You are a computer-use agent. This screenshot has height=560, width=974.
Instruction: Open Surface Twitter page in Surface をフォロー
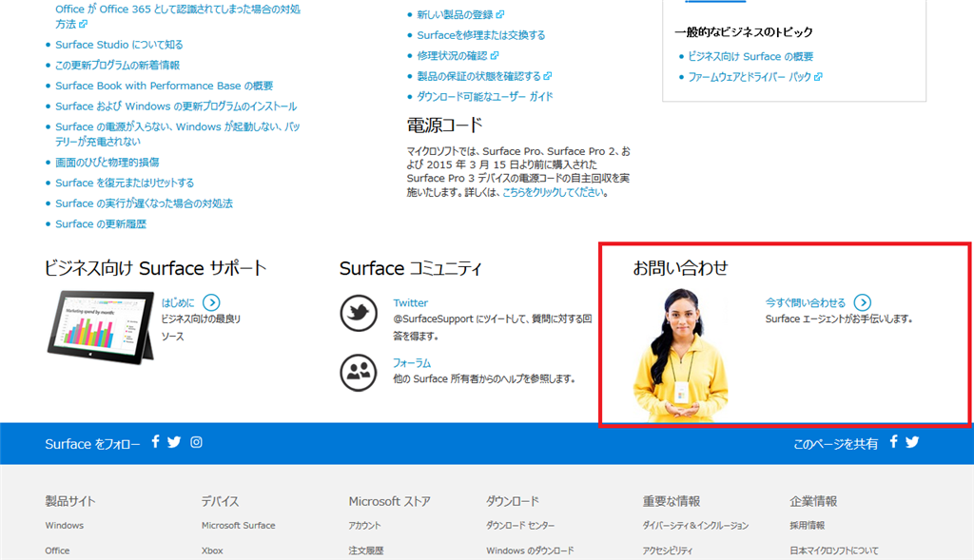pyautogui.click(x=174, y=442)
